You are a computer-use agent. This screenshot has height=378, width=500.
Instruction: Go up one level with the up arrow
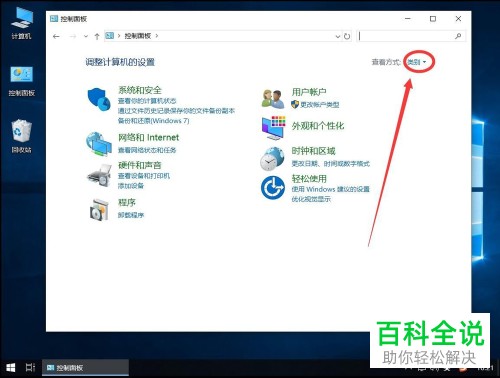click(x=97, y=36)
